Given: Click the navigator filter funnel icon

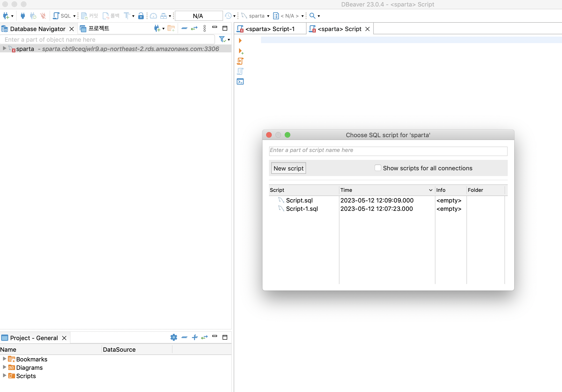Looking at the screenshot, I should (223, 39).
